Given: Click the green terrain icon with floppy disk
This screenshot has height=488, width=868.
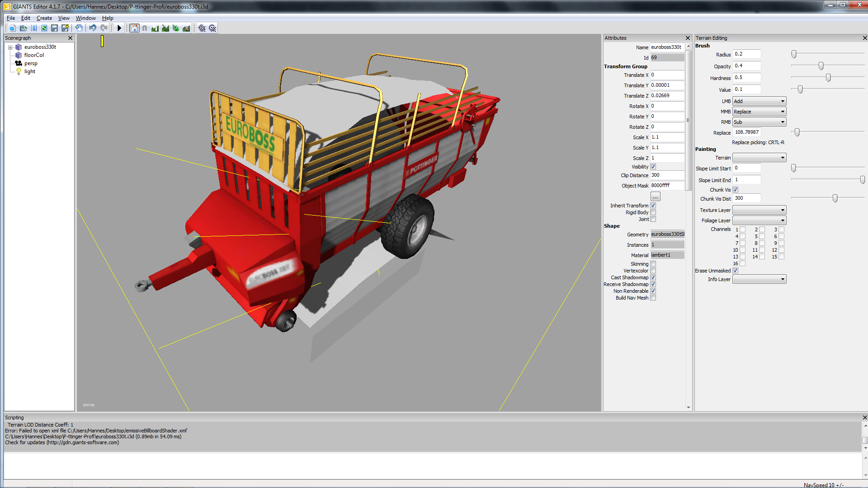Looking at the screenshot, I should pyautogui.click(x=186, y=28).
